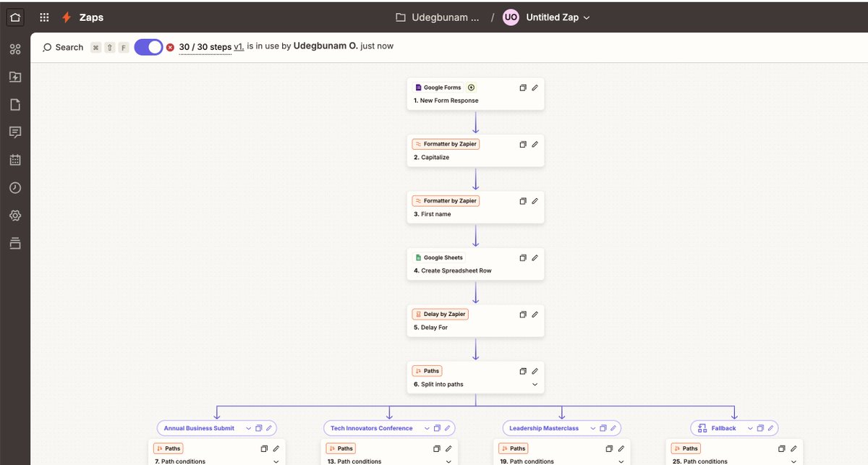Expand step 25 Path conditions chevron
Screen dimensions: 868x465
tap(793, 461)
